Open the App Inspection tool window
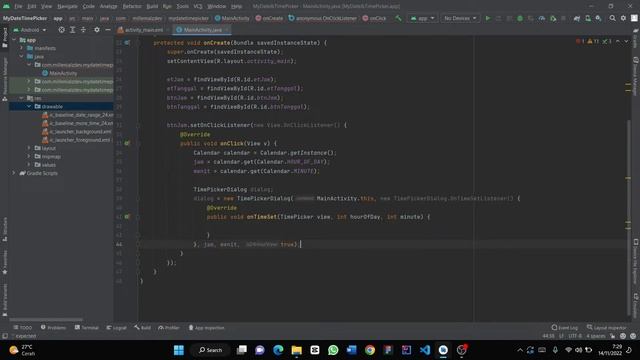 [x=206, y=328]
